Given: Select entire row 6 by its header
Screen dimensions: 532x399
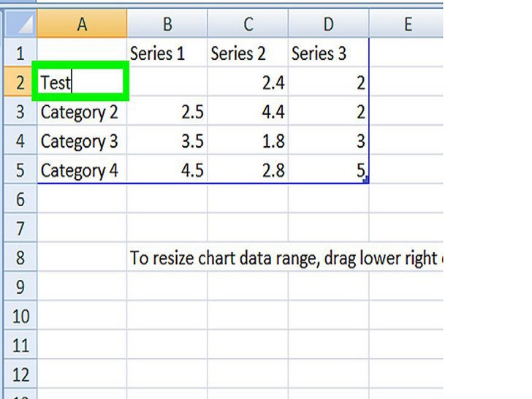Looking at the screenshot, I should tap(20, 199).
